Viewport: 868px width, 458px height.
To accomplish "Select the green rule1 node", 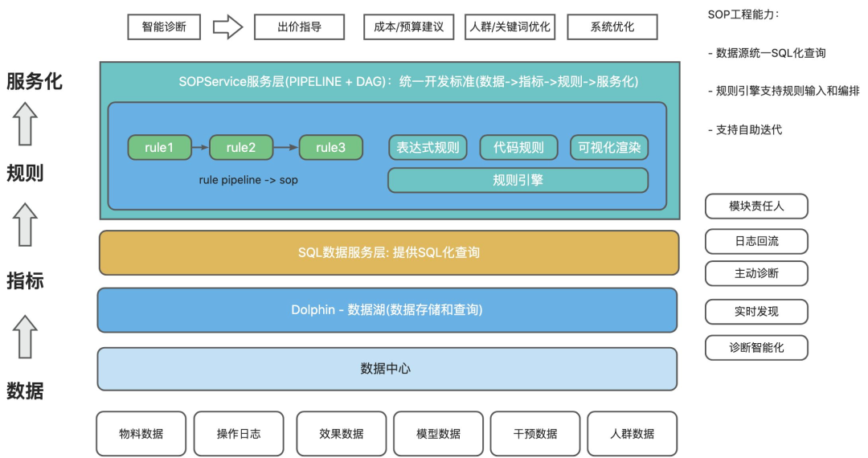I will tap(159, 148).
